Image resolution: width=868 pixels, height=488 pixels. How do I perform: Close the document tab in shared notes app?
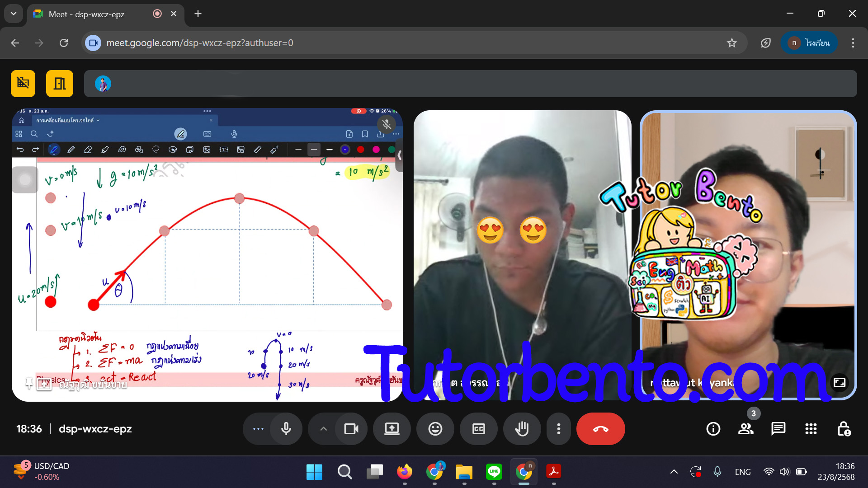tap(211, 120)
